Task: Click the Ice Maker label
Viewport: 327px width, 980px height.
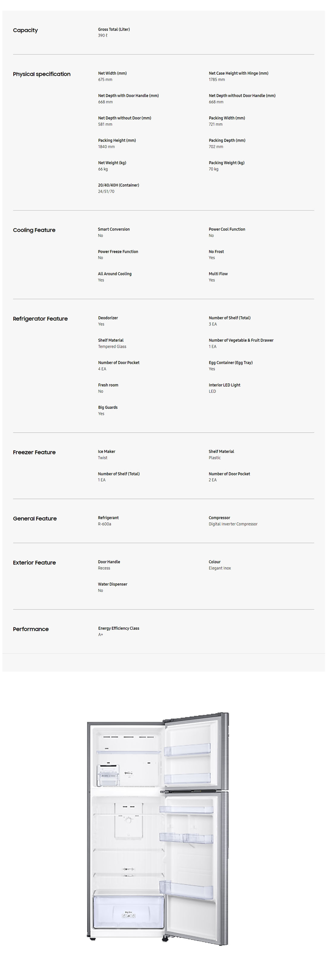Action: [107, 452]
